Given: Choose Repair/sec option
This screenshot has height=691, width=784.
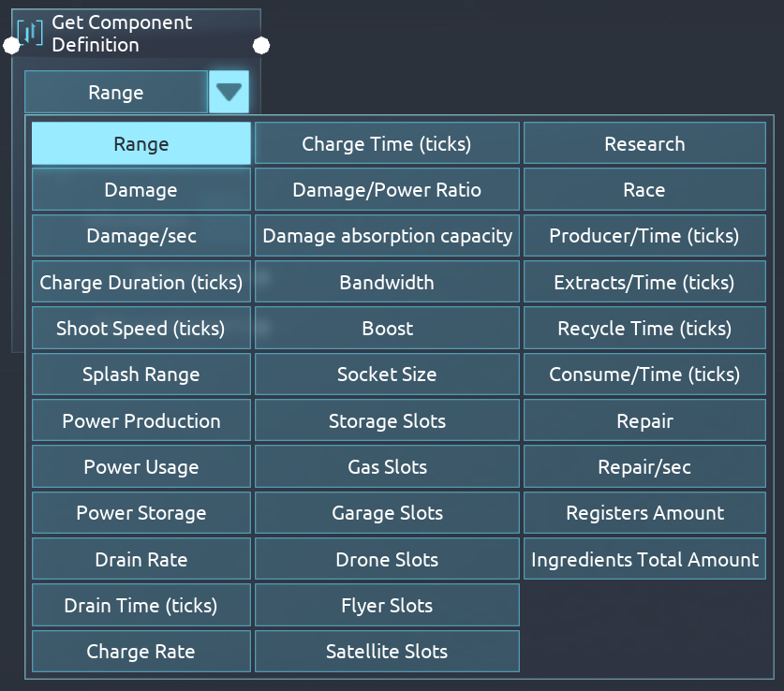Looking at the screenshot, I should (x=644, y=466).
